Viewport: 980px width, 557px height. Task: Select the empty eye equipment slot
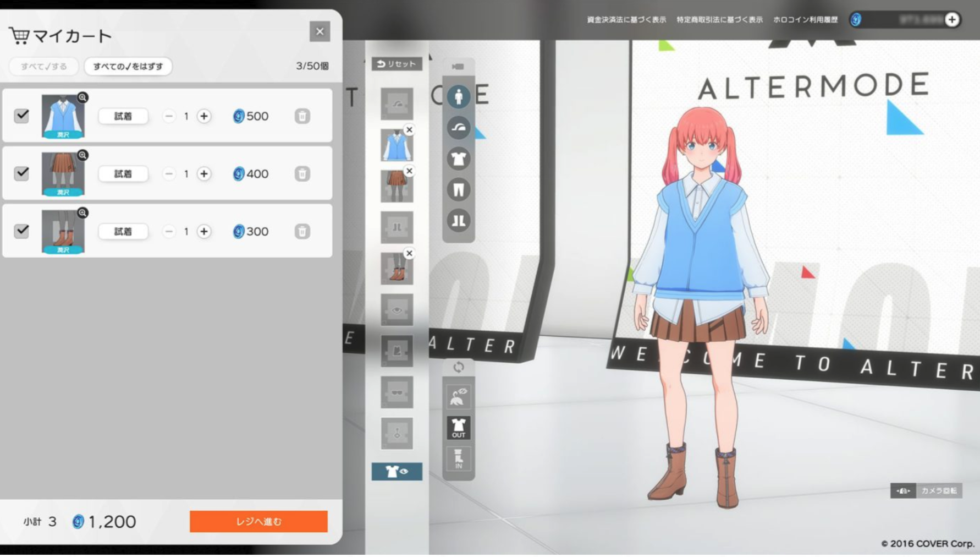(x=397, y=310)
